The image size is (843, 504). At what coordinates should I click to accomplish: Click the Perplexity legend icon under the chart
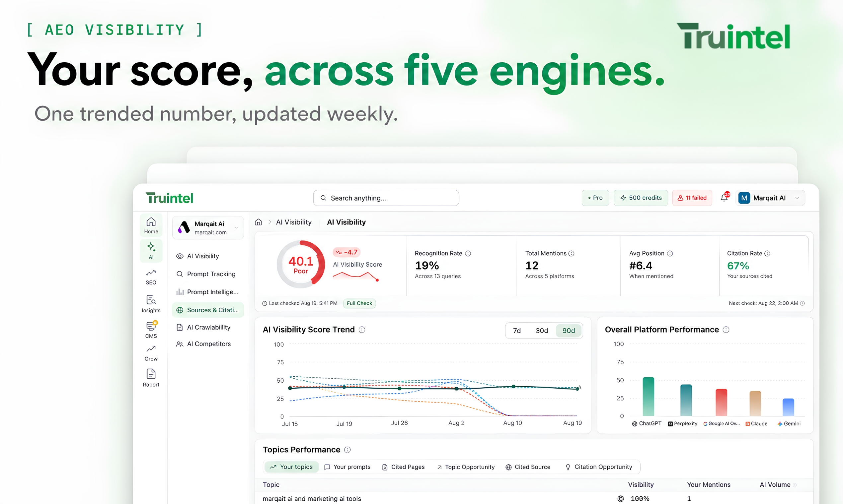pyautogui.click(x=670, y=424)
